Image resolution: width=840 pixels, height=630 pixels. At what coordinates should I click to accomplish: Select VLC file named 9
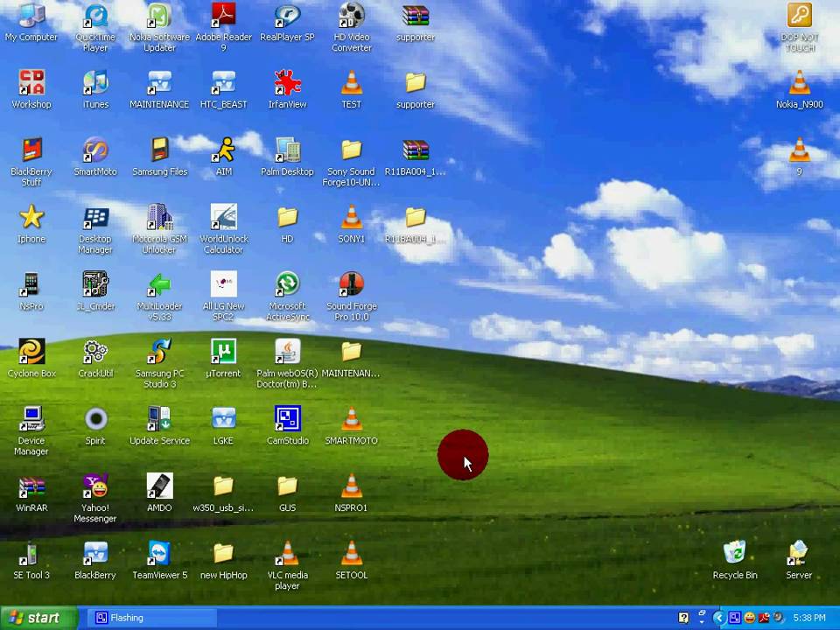click(x=799, y=150)
